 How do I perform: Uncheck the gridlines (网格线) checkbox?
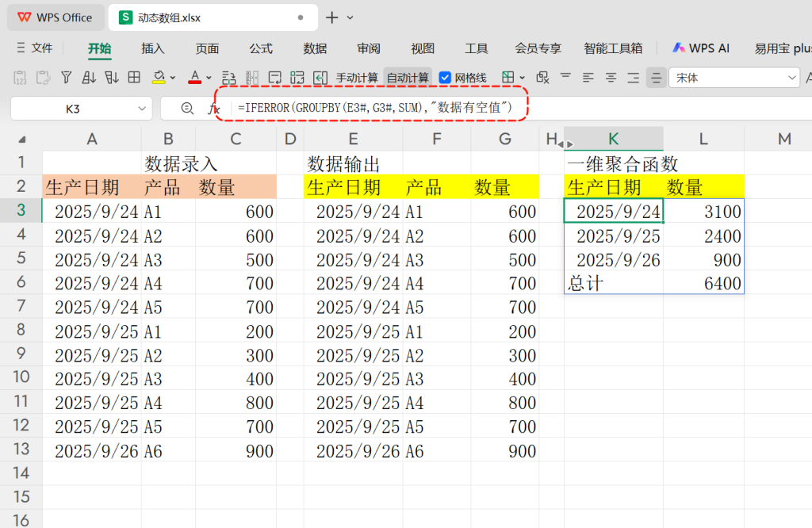445,78
